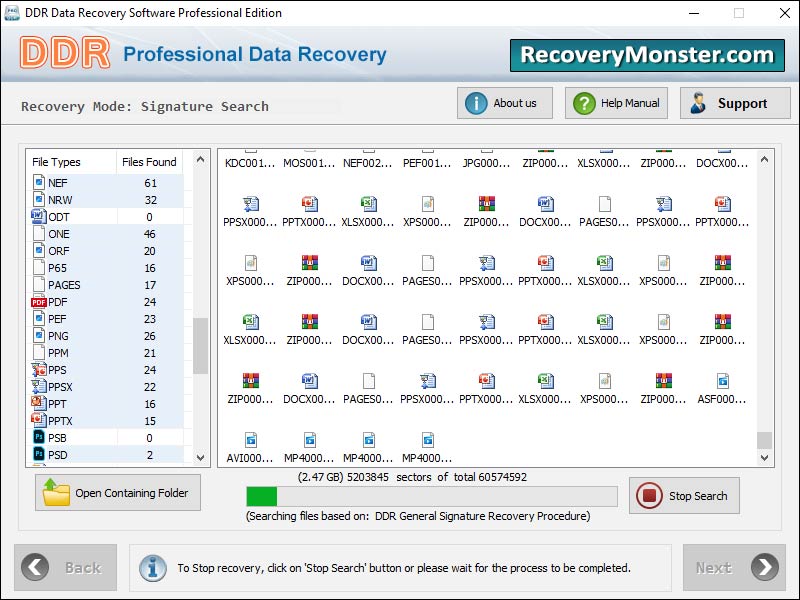Select the NRW image file icon
This screenshot has height=600, width=800.
pos(39,199)
